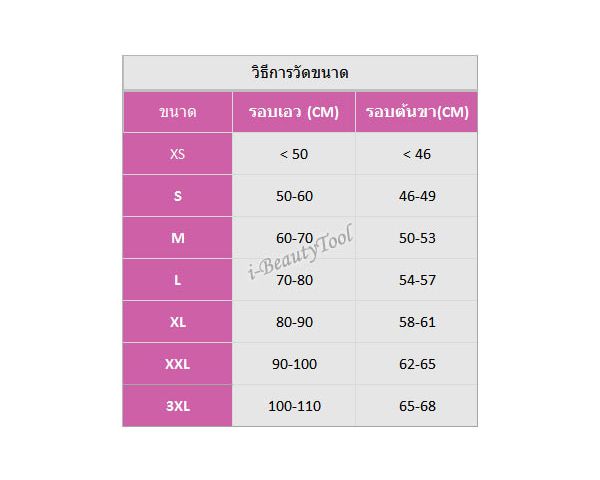Viewport: 600px width, 480px height.
Task: Select the L size cell
Action: tap(178, 280)
